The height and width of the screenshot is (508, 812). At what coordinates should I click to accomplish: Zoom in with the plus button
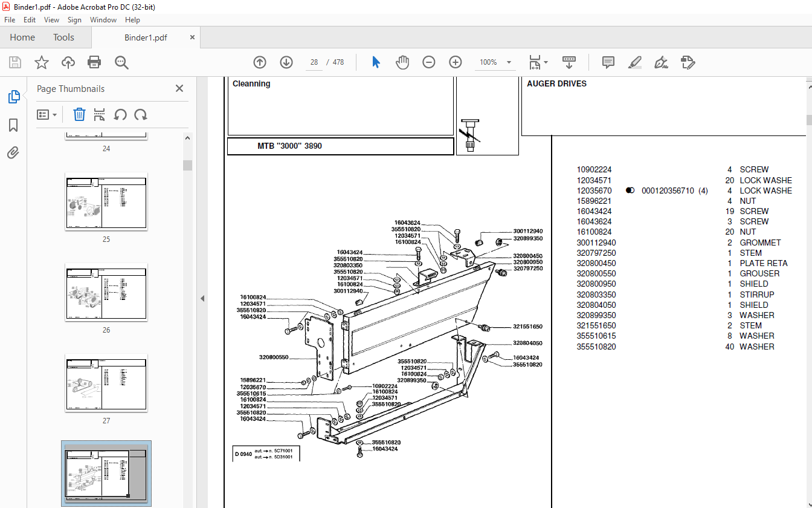tap(456, 62)
